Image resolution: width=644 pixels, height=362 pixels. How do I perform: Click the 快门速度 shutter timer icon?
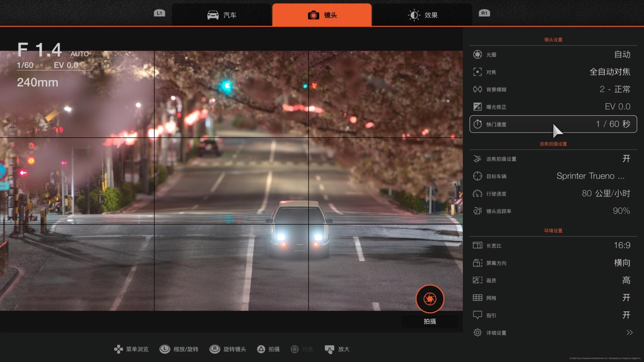(x=477, y=124)
